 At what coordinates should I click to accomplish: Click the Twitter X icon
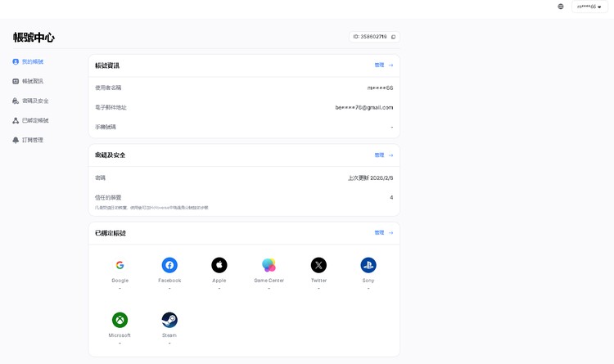pyautogui.click(x=318, y=265)
